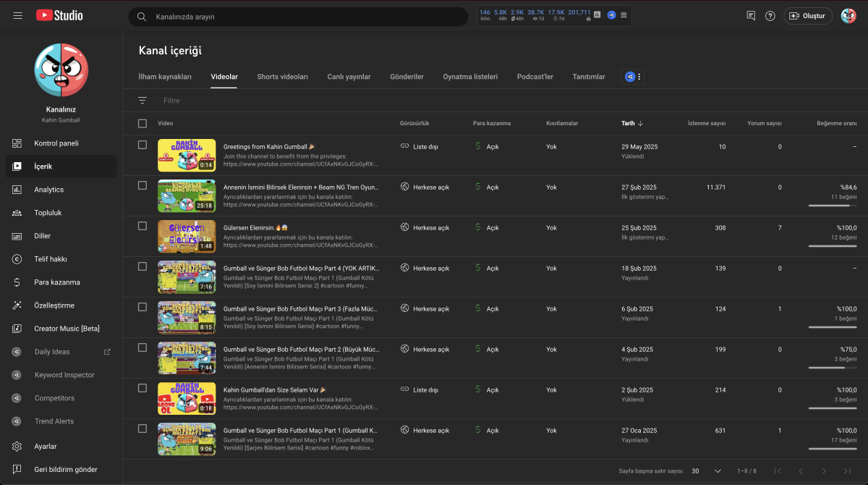The image size is (868, 485).
Task: Click view count 11.371
Action: [x=715, y=187]
